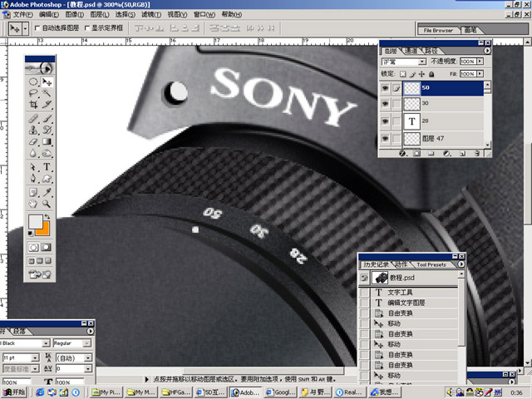532x399 pixels.
Task: Select the Eraser tool
Action: 33,141
